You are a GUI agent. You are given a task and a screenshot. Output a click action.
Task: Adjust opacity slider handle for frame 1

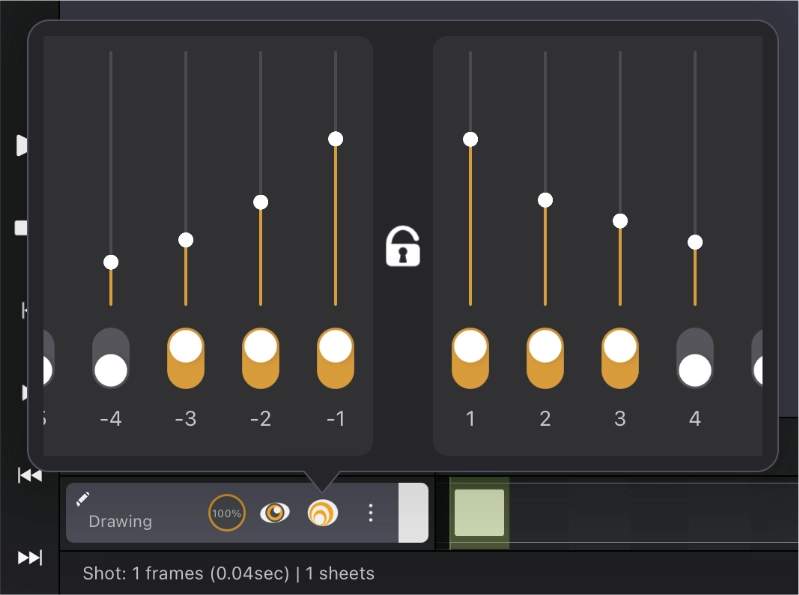click(x=470, y=139)
